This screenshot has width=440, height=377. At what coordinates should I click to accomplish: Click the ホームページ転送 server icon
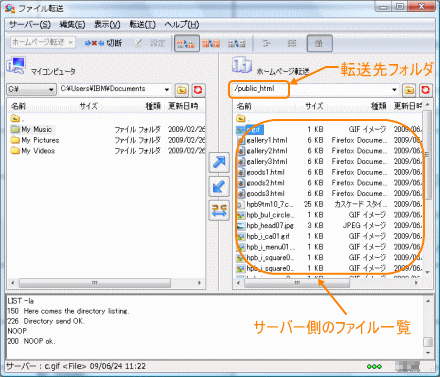(x=242, y=65)
